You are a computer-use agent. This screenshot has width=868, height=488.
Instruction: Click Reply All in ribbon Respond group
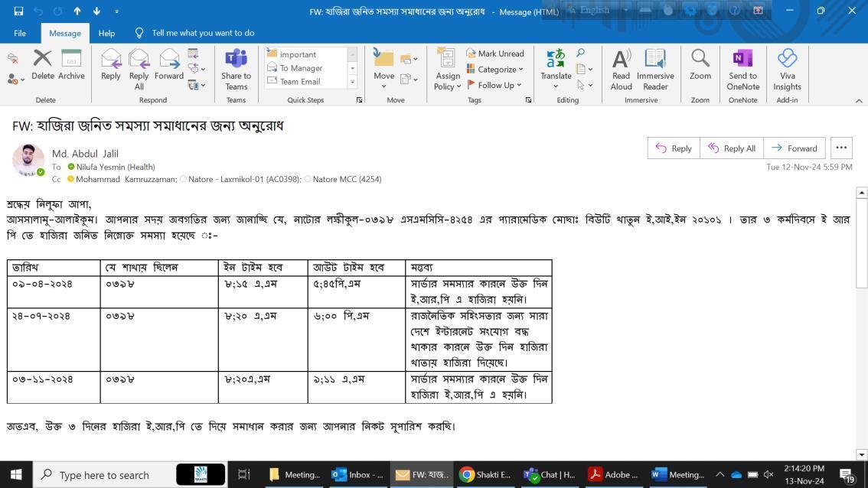pos(139,69)
